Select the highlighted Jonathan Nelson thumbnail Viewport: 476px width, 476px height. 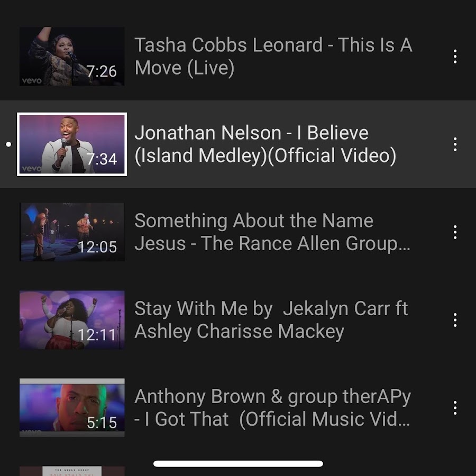[72, 144]
